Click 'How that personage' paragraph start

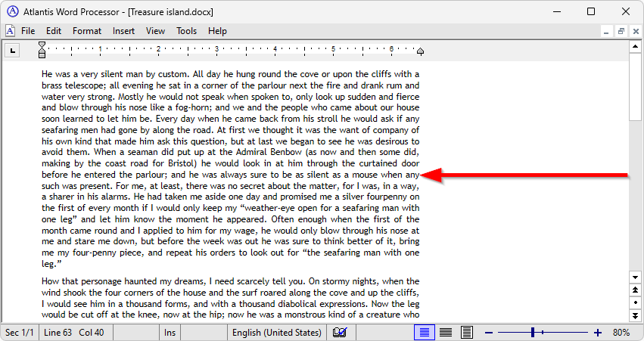coord(79,281)
